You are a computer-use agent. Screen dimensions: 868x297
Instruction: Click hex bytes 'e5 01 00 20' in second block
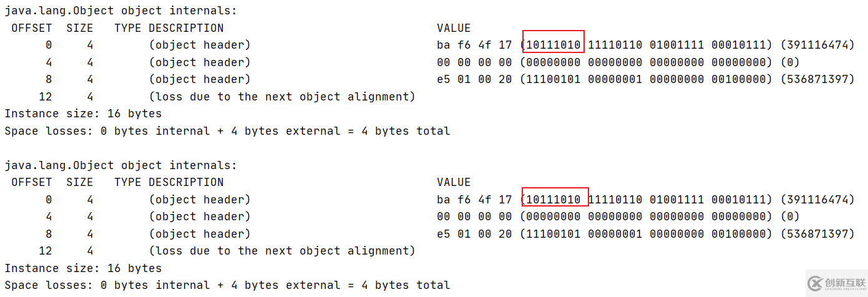(x=474, y=234)
